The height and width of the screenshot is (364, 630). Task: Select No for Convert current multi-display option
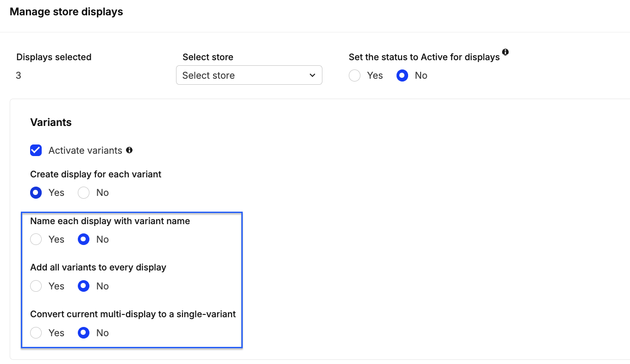click(84, 333)
